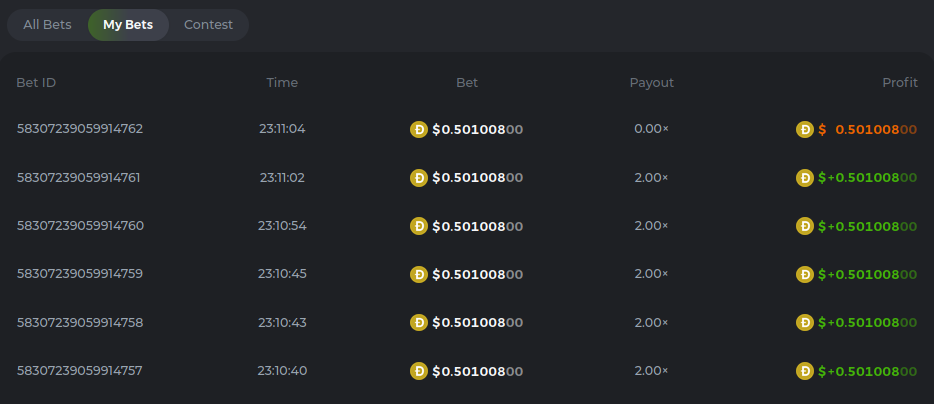Screen dimensions: 934x404
Task: Open bet ID ending in 914760
Action: point(80,226)
